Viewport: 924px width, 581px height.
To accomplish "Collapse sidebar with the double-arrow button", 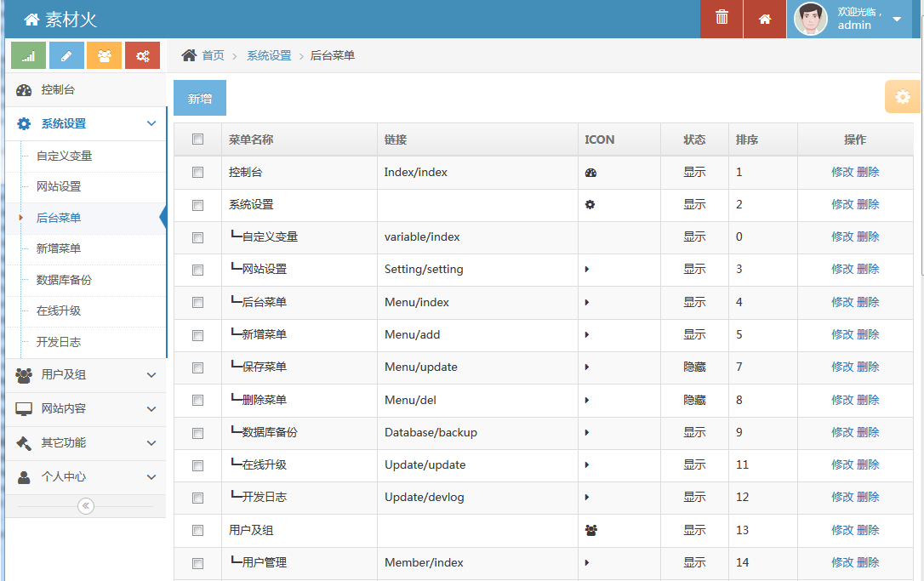I will (85, 505).
